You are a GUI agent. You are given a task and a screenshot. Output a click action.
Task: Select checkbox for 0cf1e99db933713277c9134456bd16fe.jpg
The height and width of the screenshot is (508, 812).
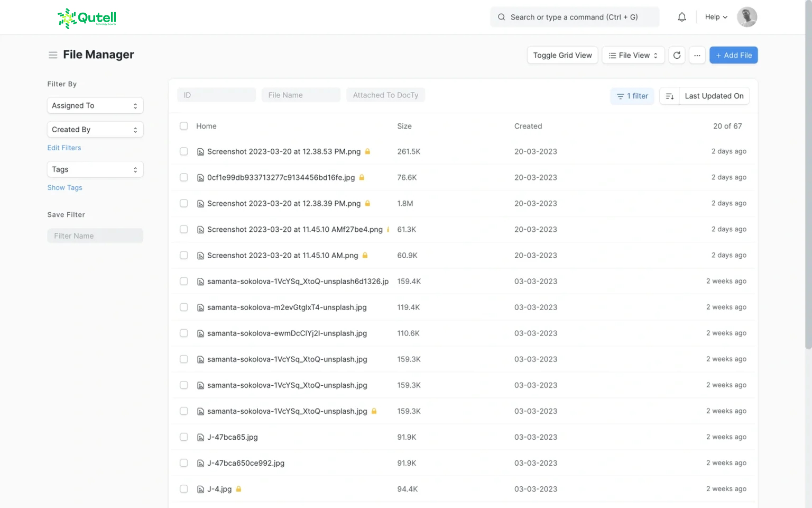point(184,177)
